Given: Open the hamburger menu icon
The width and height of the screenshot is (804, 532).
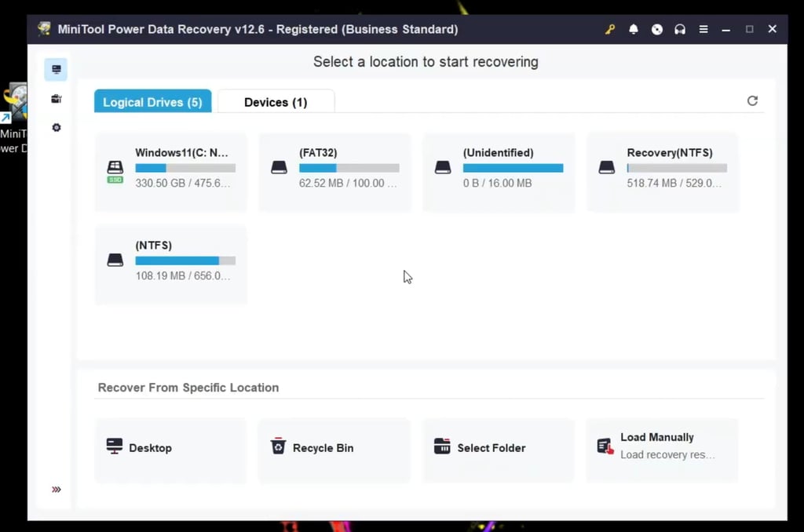Looking at the screenshot, I should click(x=703, y=29).
